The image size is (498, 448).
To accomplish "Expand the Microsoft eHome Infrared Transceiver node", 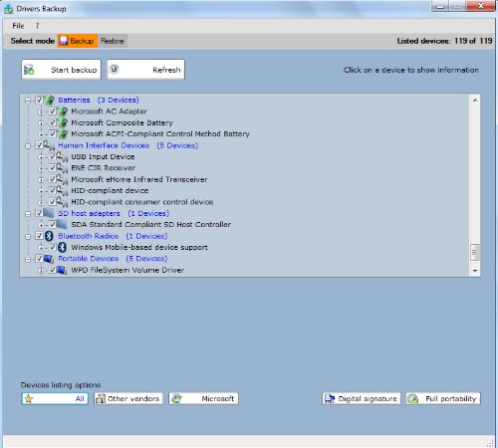I will point(41,180).
